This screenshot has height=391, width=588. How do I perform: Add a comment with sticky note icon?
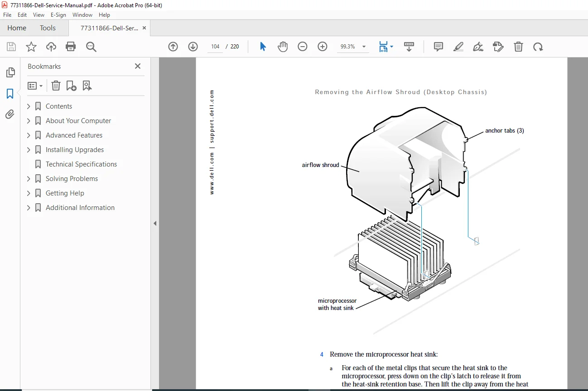(439, 47)
